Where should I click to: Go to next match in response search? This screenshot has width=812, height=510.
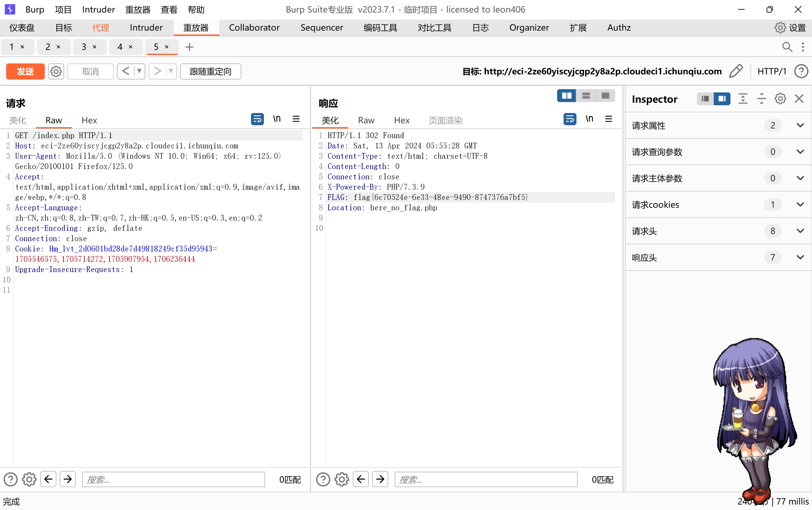pyautogui.click(x=380, y=479)
